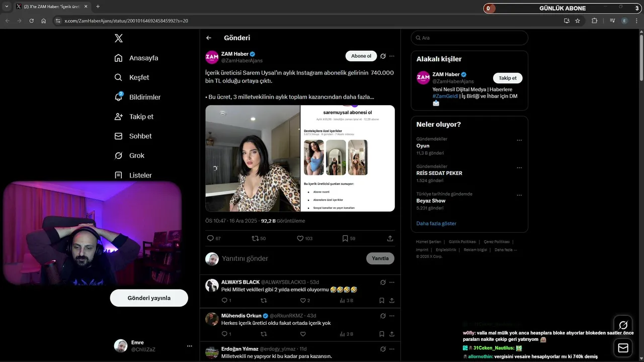Viewport: 644px width, 362px height.
Task: Open more options on Erdoğan Yılmaz reply
Action: 392,349
